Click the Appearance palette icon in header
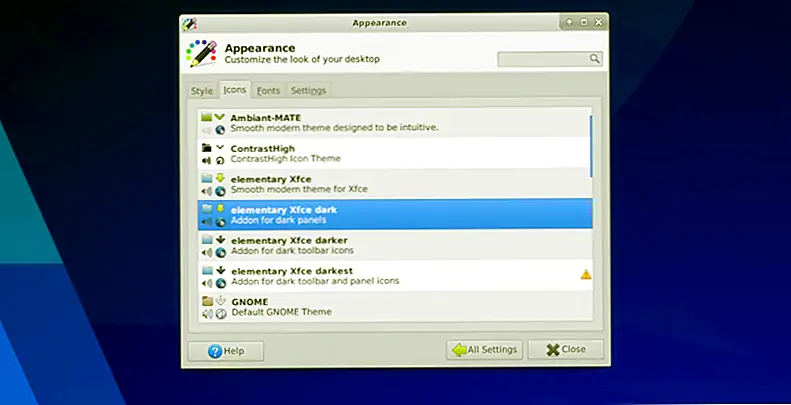 [x=201, y=52]
